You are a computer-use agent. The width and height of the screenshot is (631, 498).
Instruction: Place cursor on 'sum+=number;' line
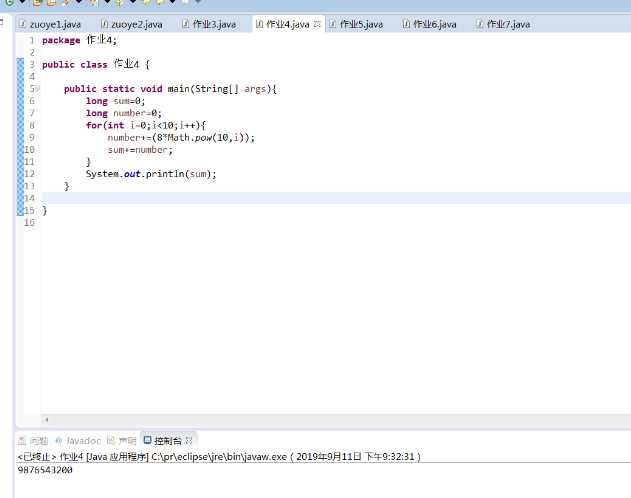click(x=140, y=150)
